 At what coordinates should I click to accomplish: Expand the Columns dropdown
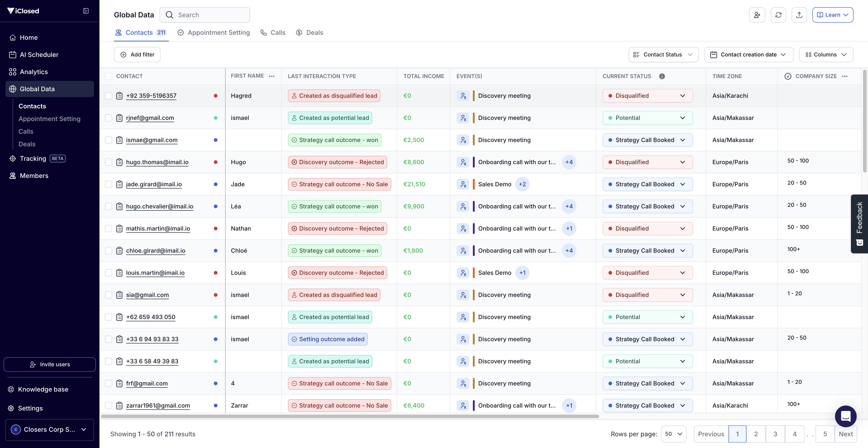click(x=826, y=54)
